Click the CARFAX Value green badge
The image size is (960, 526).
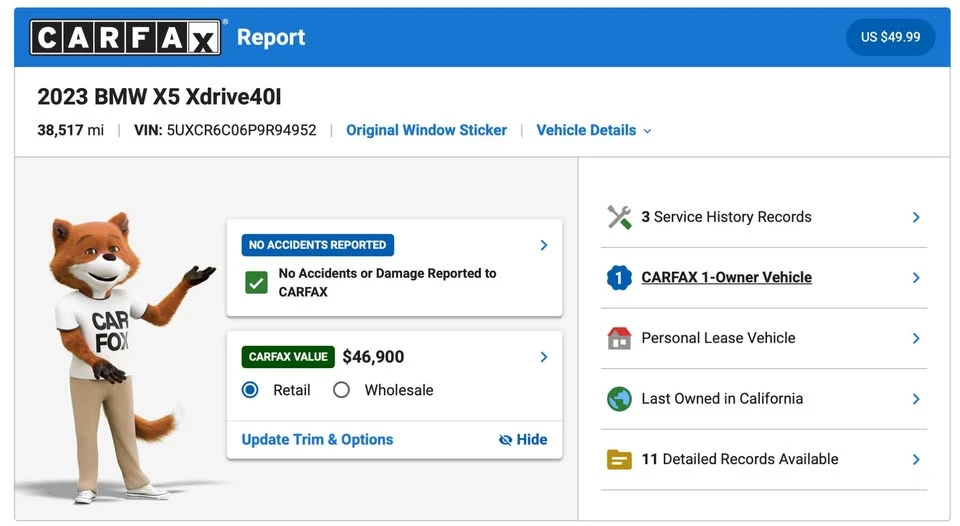coord(288,357)
